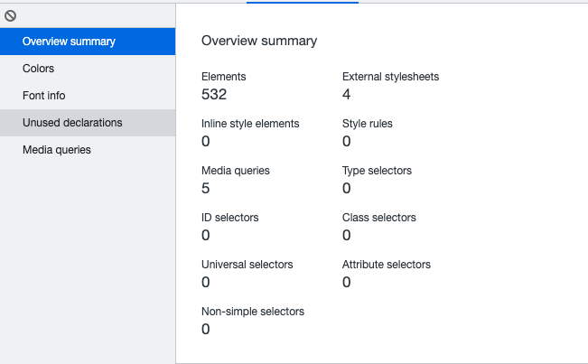Click the Media queries count 5
This screenshot has height=364, width=588.
(206, 188)
